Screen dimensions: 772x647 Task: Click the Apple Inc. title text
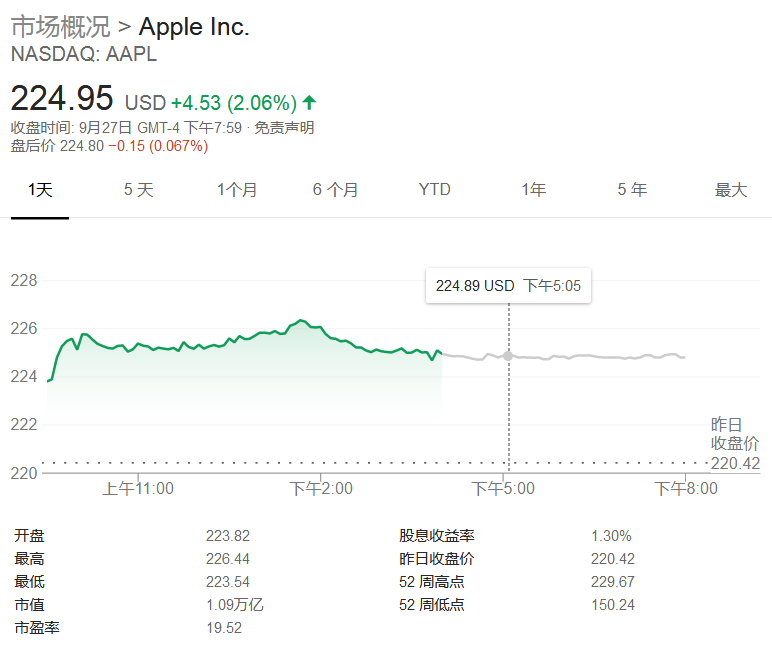tap(194, 27)
